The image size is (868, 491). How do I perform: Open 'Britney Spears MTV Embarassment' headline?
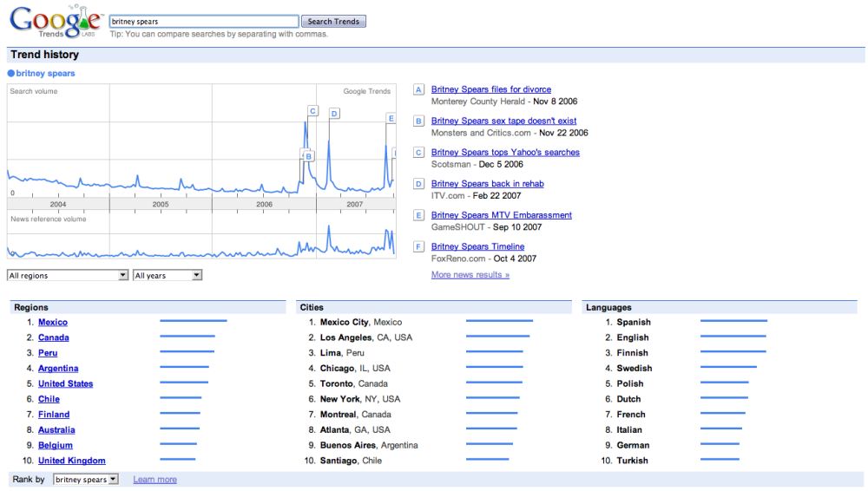coord(502,215)
